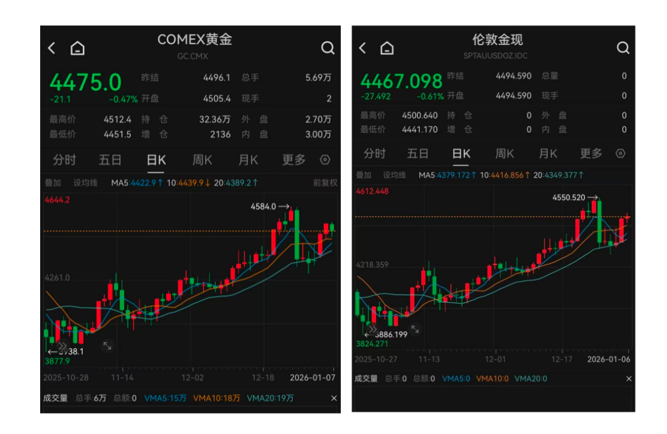Open chart settings icon in 伦敦金现 panel
The width and height of the screenshot is (667, 434).
pyautogui.click(x=620, y=154)
